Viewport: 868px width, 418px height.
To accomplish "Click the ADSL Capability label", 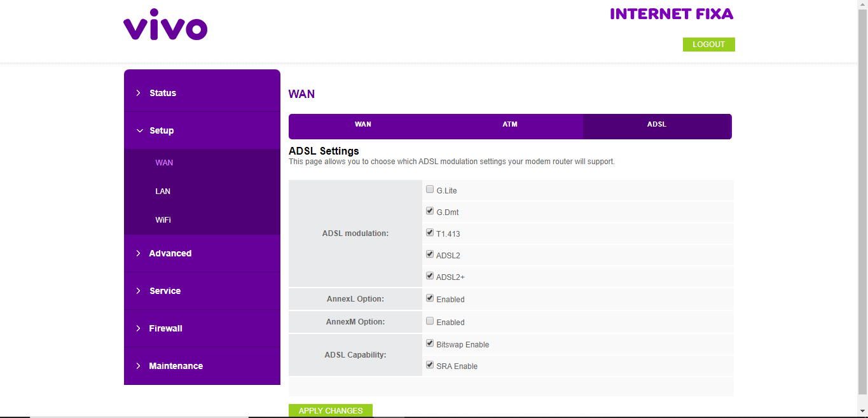I will pos(355,355).
